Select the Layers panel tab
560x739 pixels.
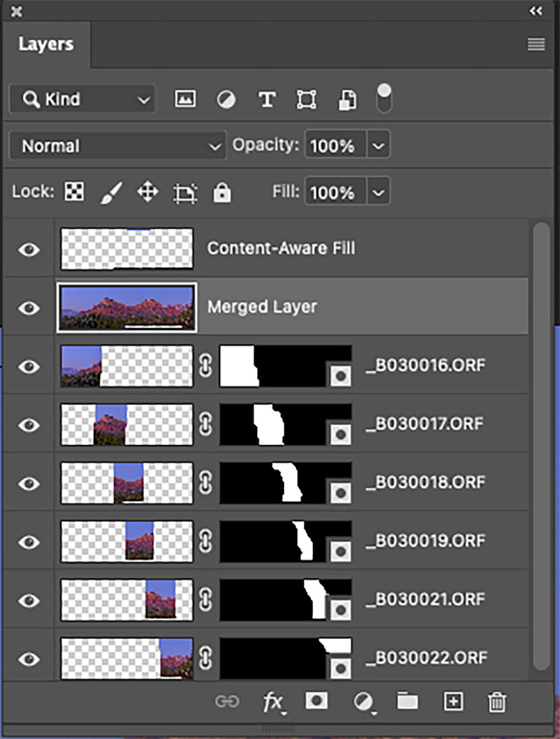(46, 44)
